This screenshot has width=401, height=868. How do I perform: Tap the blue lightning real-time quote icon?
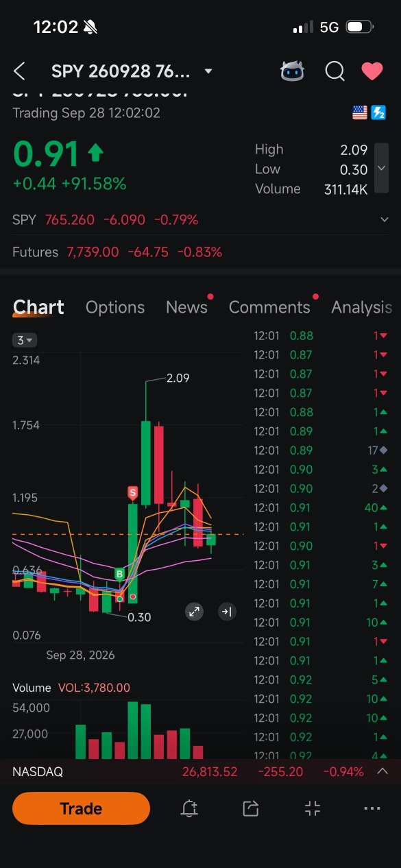[378, 113]
